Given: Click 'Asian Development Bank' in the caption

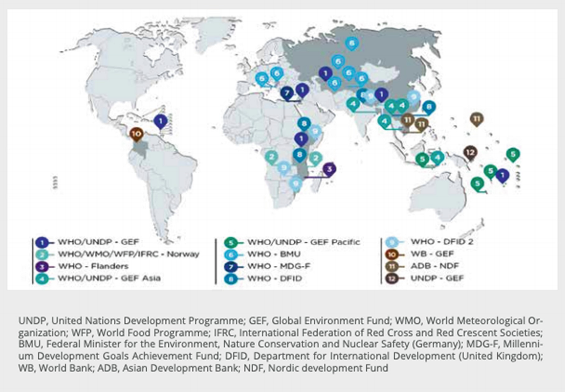Looking at the screenshot, I should point(180,368).
